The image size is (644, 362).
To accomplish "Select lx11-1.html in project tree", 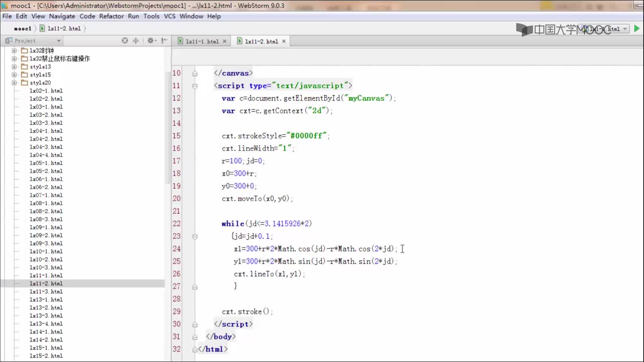I will (46, 276).
